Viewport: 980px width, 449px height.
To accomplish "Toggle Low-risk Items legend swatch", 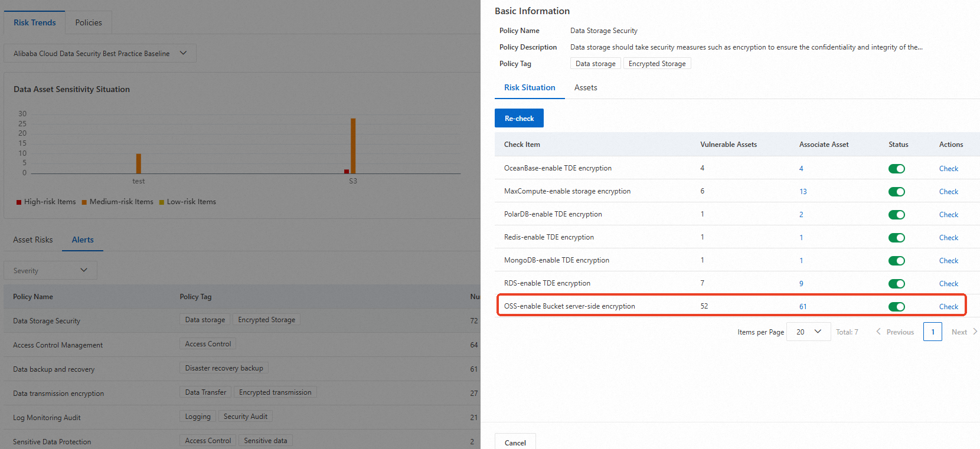I will (162, 202).
